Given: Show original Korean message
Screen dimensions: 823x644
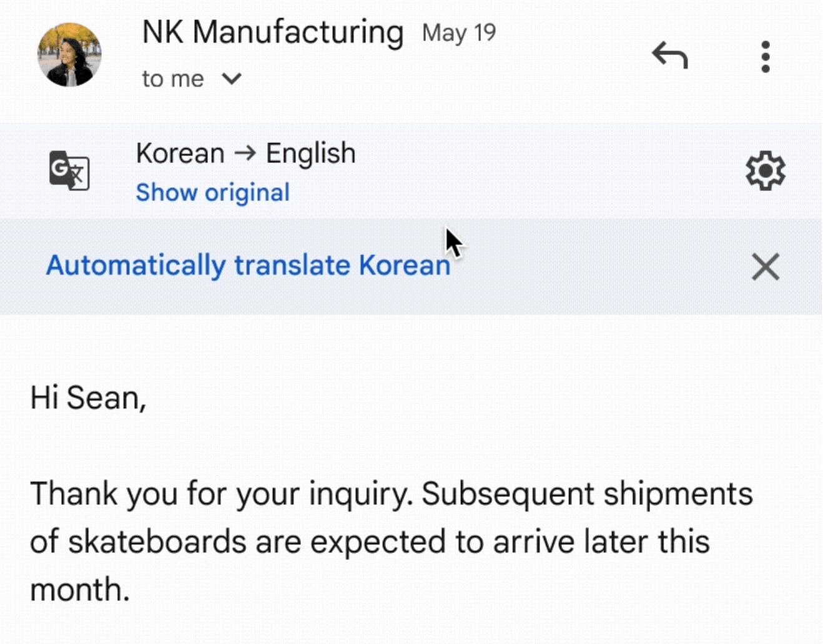Looking at the screenshot, I should pos(213,193).
